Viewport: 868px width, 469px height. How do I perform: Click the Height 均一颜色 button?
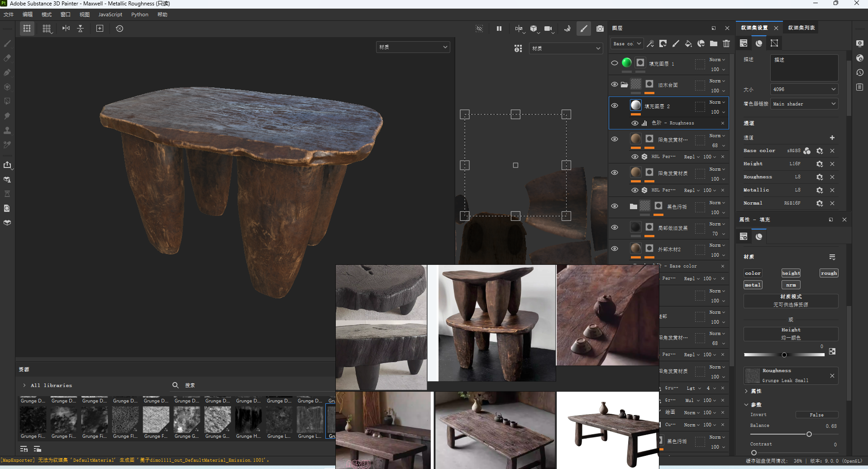pyautogui.click(x=791, y=334)
